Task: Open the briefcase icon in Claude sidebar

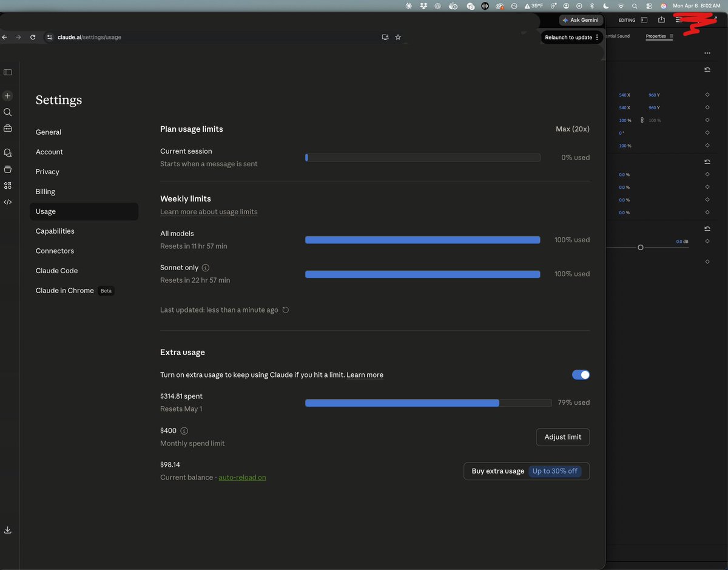Action: (x=7, y=128)
